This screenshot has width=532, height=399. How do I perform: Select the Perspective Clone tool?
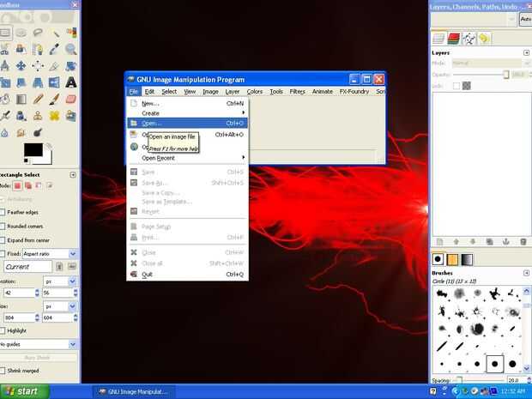pos(71,116)
